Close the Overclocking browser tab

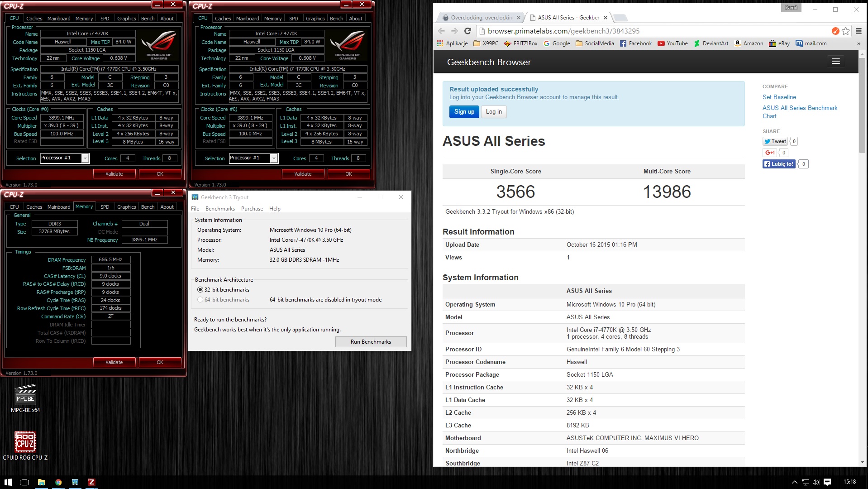519,18
